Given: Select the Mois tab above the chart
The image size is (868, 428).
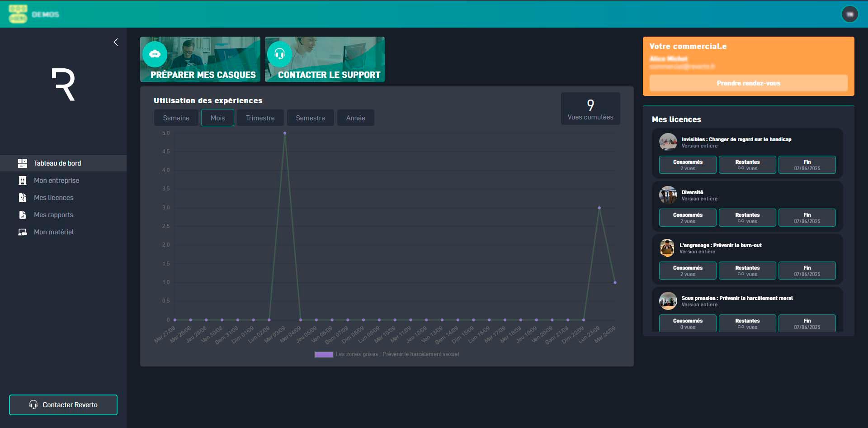Looking at the screenshot, I should (217, 118).
